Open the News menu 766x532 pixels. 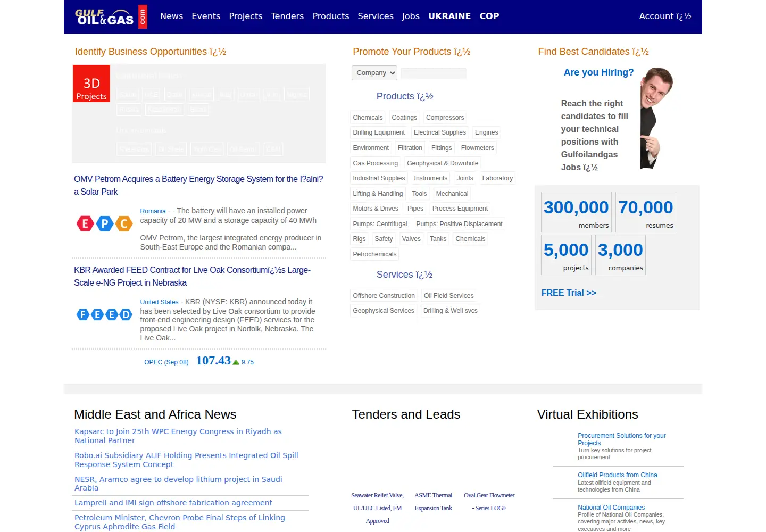pos(172,16)
